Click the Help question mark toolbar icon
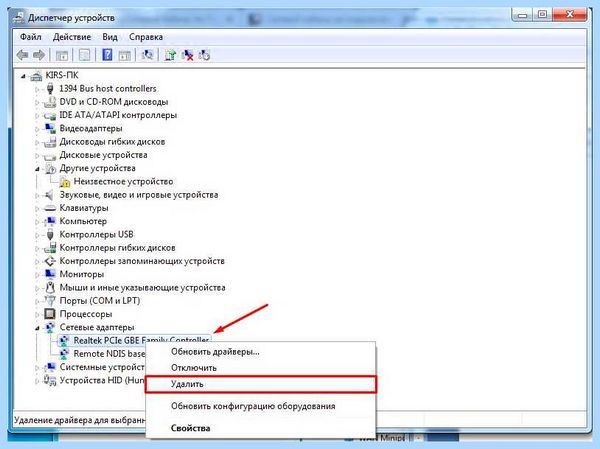600x449 pixels. pyautogui.click(x=107, y=55)
